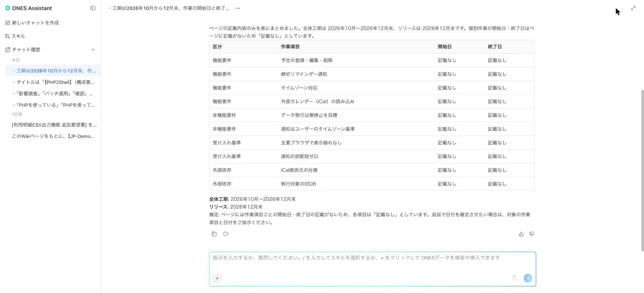
Task: Regenerate the assistant response
Action: coord(225,234)
